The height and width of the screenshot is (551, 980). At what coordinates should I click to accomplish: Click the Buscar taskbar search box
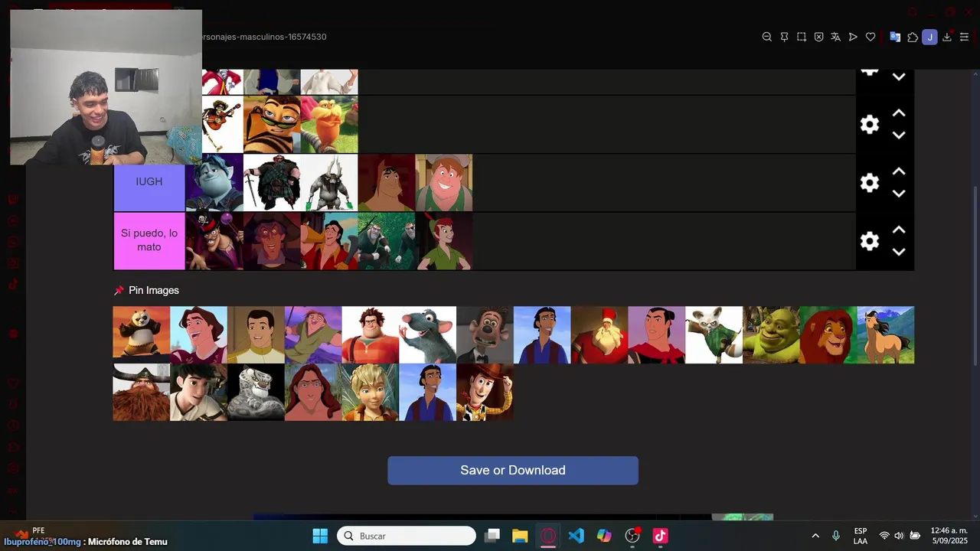(407, 536)
